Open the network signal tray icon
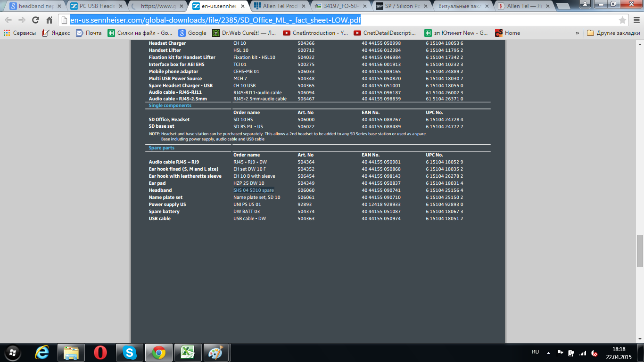The width and height of the screenshot is (644, 362). pyautogui.click(x=583, y=353)
